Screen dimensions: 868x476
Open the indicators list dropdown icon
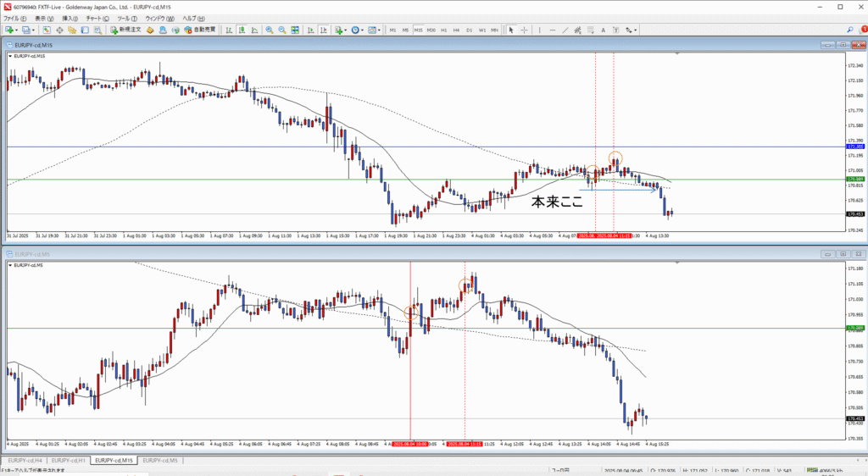tap(339, 30)
